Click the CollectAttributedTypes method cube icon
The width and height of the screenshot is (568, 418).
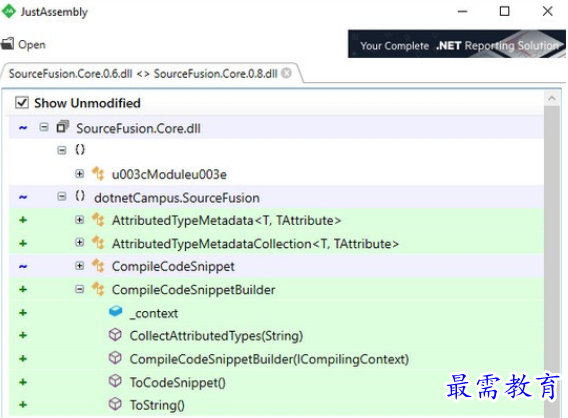click(115, 335)
